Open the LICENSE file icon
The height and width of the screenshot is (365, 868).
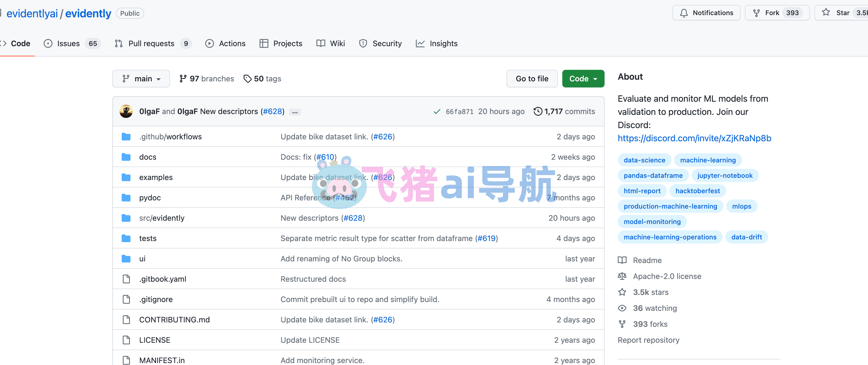pyautogui.click(x=126, y=340)
